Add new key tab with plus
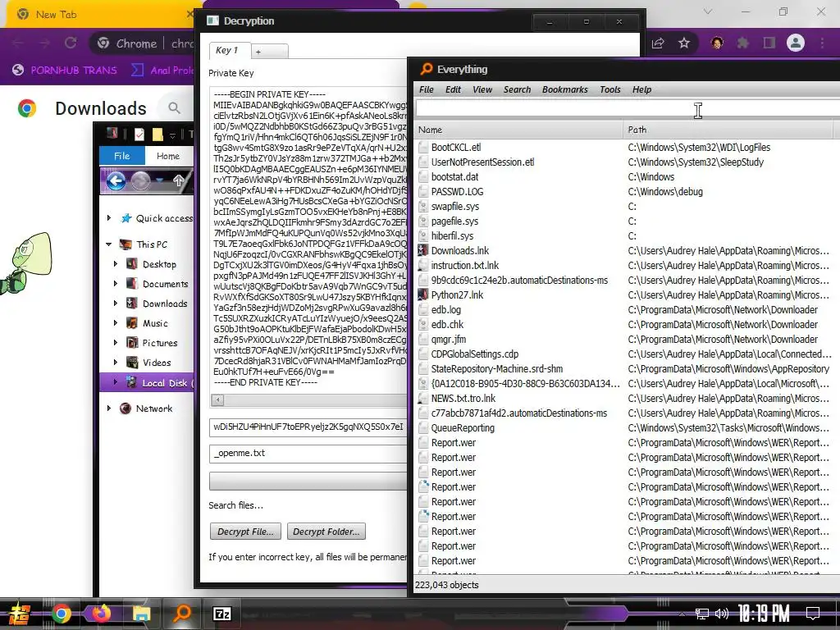This screenshot has height=630, width=840. pyautogui.click(x=269, y=52)
